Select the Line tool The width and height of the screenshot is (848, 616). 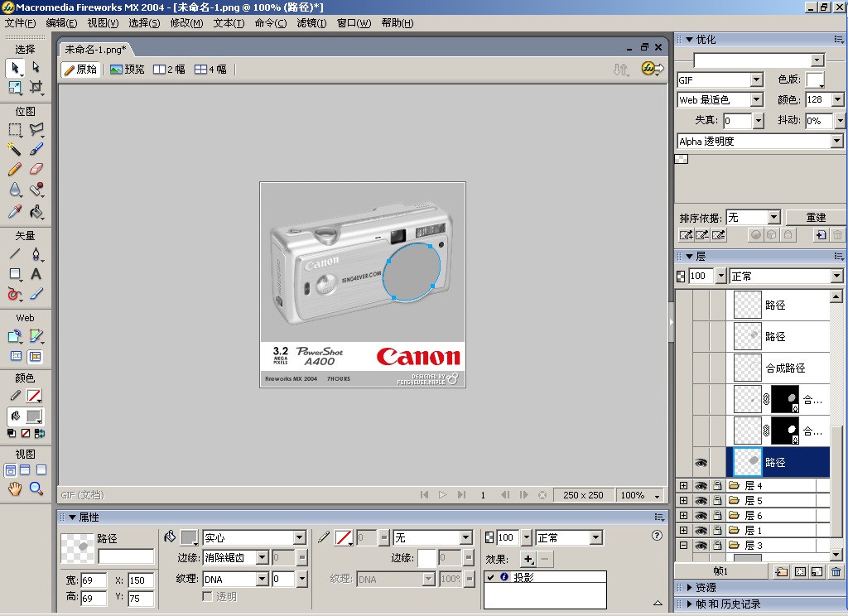pos(15,253)
